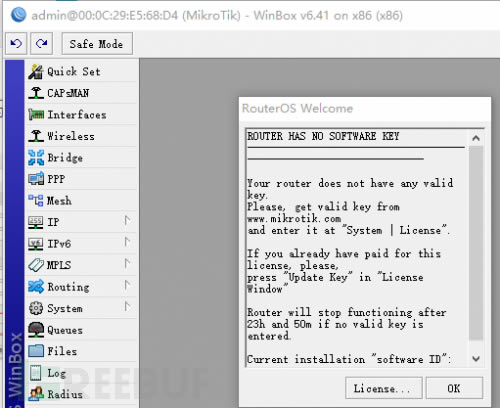The height and width of the screenshot is (408, 500).
Task: Click the 'Current installation "software ID":' line
Action: coord(349,359)
